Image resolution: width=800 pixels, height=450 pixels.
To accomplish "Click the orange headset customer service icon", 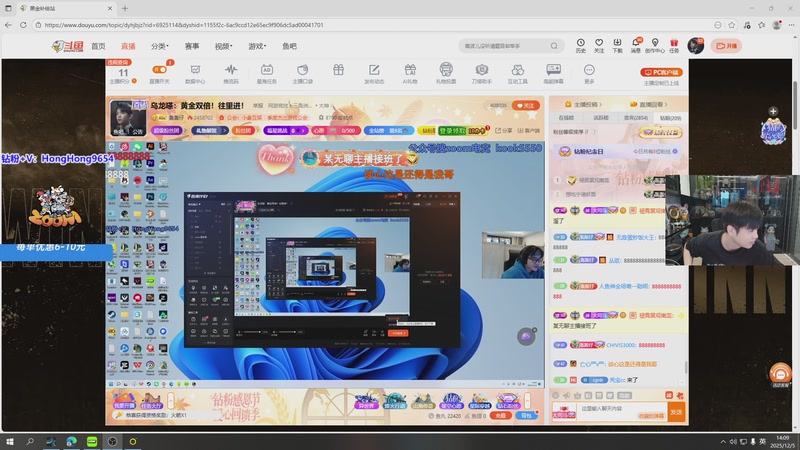I will coord(780,375).
